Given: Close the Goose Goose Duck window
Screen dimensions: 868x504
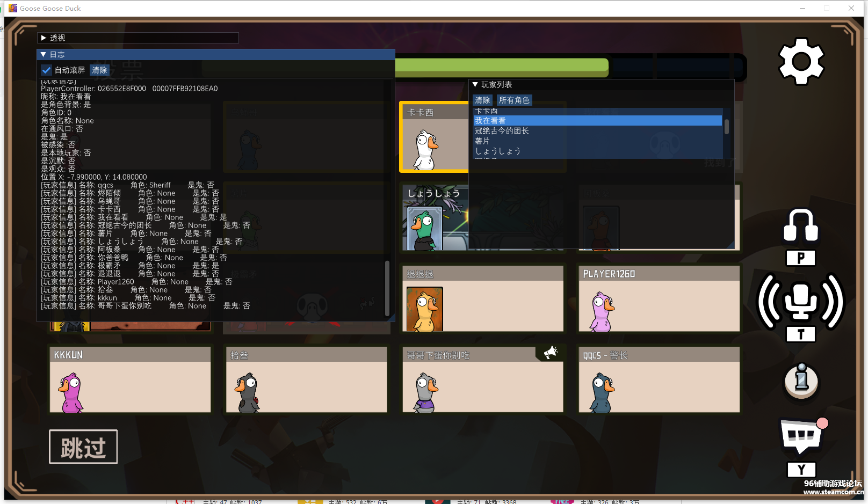Looking at the screenshot, I should click(851, 8).
